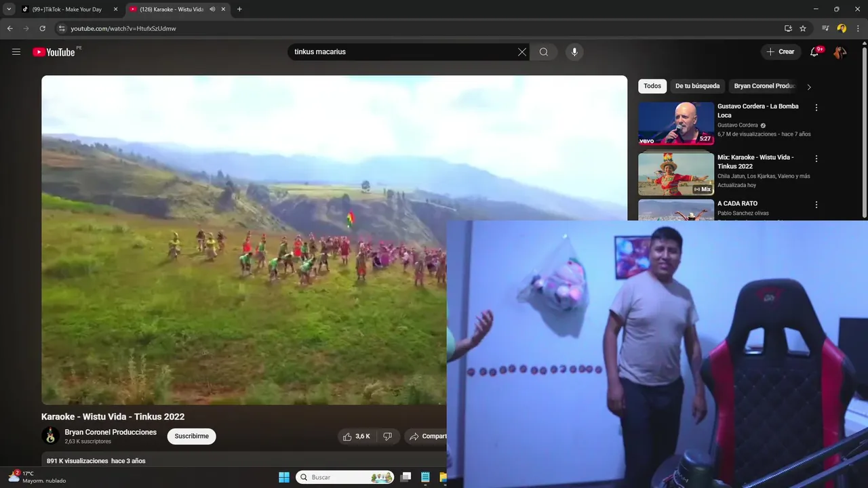Open Mix Karaoke Wistu Vida thumbnail
Viewport: 868px width, 488px height.
676,174
